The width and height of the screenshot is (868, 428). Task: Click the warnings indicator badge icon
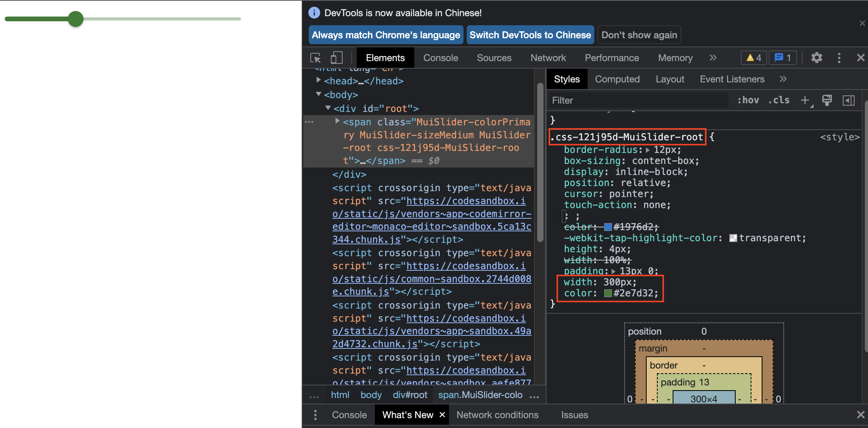[x=754, y=58]
